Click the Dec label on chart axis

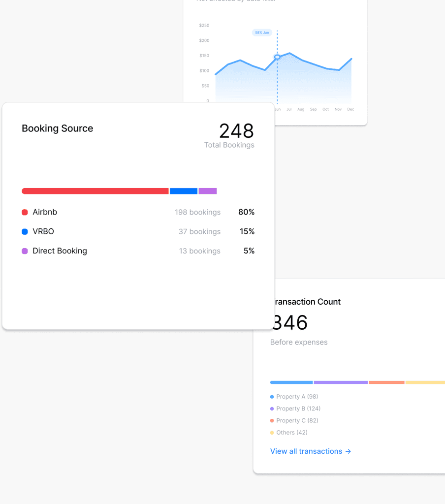(350, 109)
